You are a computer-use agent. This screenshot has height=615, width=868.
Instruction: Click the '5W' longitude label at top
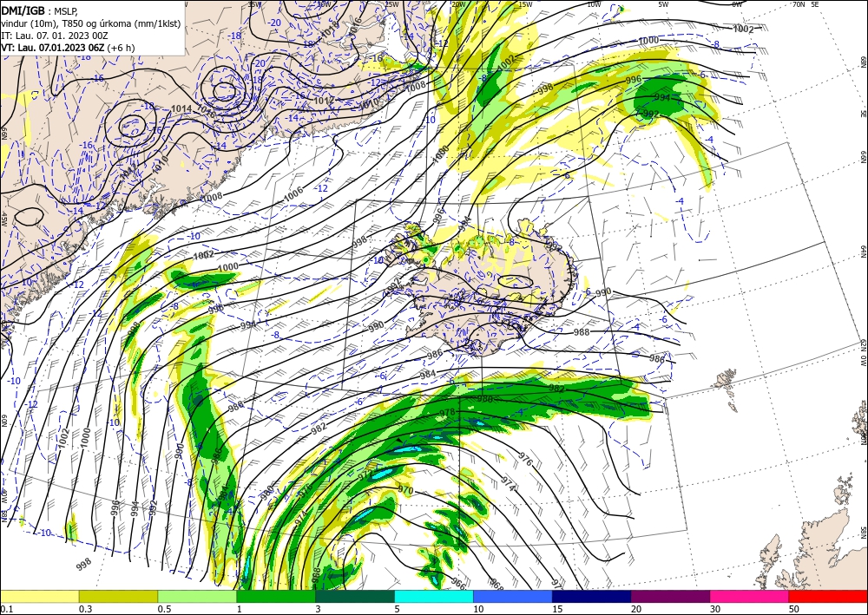(x=664, y=4)
